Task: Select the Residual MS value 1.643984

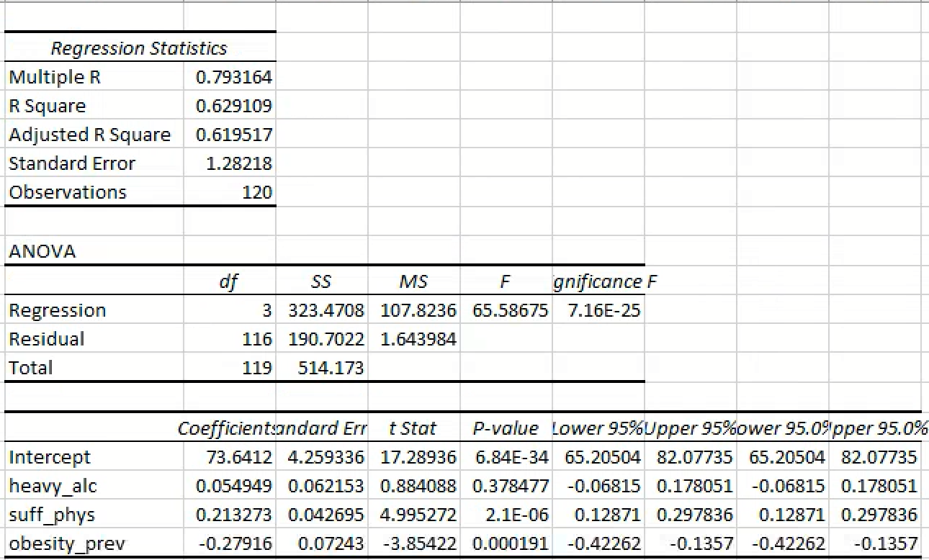Action: coord(418,339)
